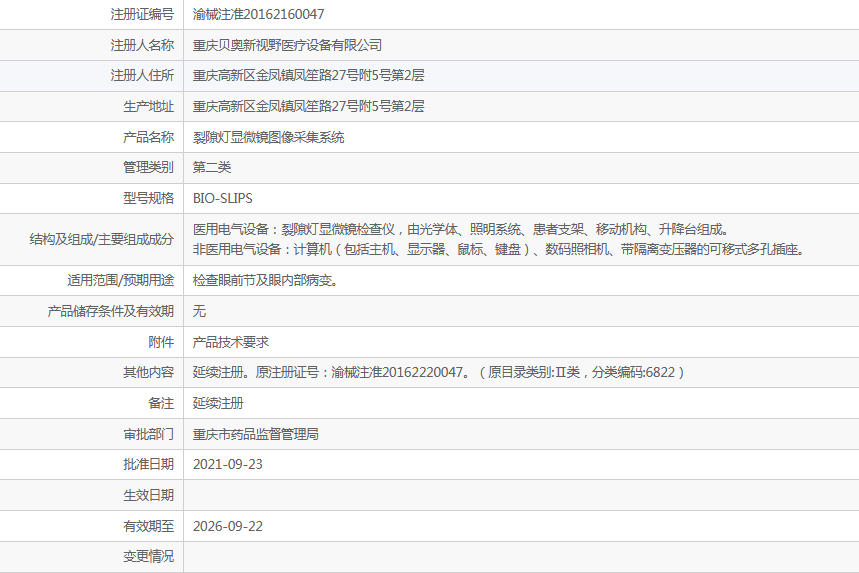Select the label 注册证编号

(x=142, y=14)
